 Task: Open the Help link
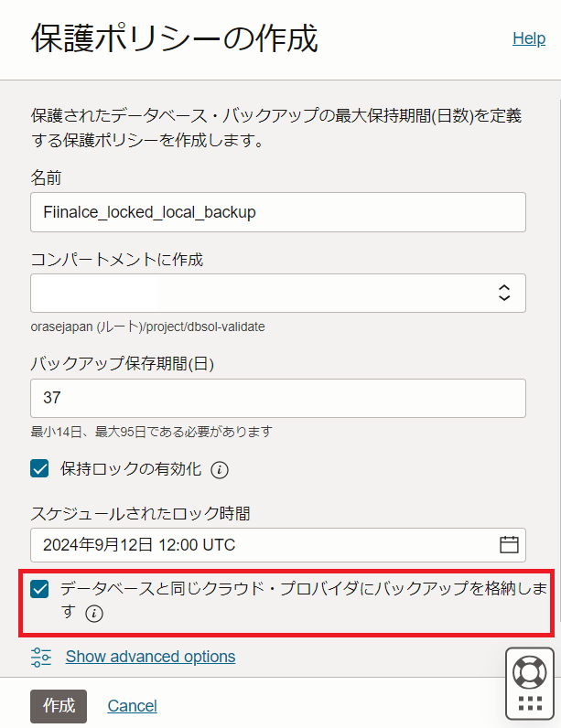tap(528, 37)
